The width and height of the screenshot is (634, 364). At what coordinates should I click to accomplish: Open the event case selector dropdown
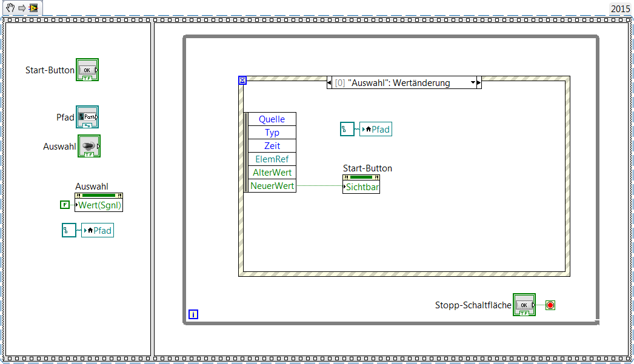[x=473, y=83]
